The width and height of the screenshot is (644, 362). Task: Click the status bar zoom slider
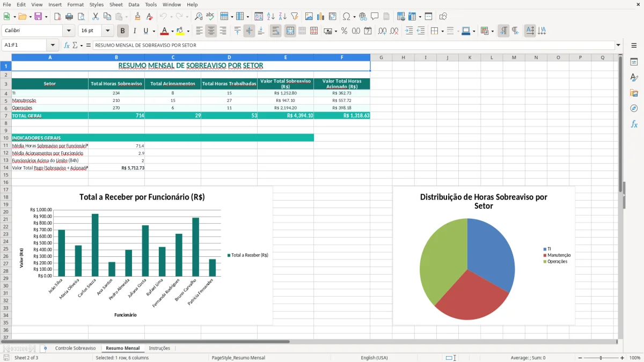tap(601, 358)
